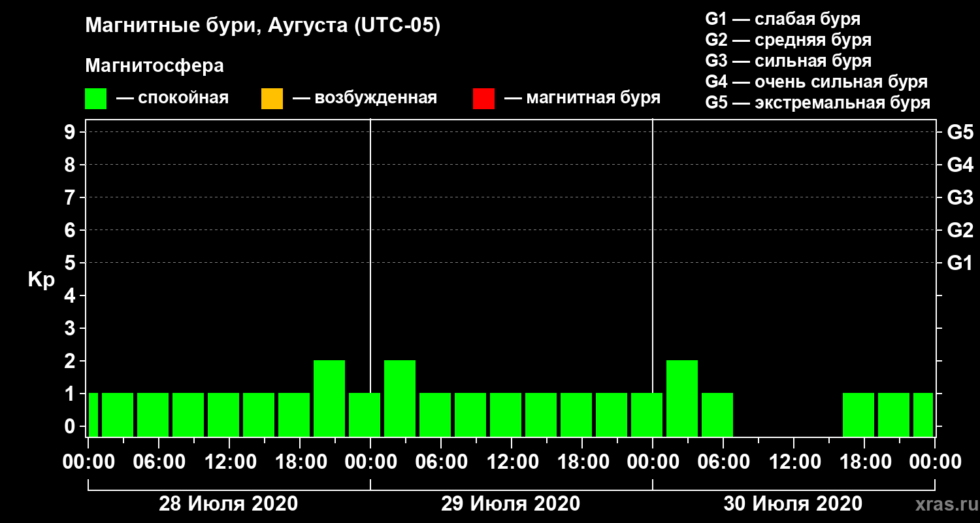Click the '— возбужденная' legend label
980x523 pixels.
pyautogui.click(x=365, y=99)
